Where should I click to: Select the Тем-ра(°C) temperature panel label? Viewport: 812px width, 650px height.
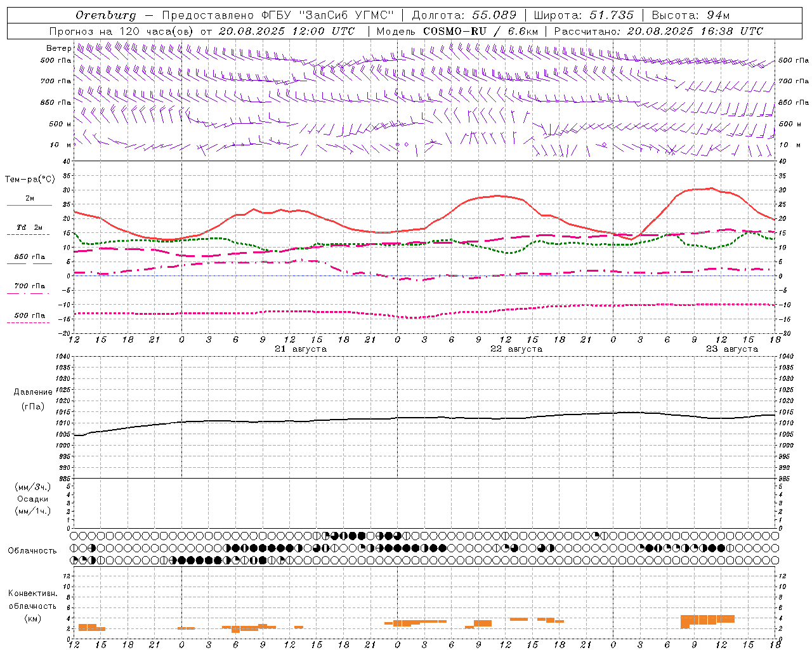tap(30, 180)
